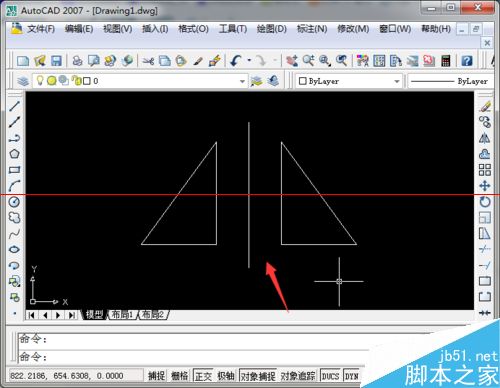Open the 绘图(D) menu
This screenshot has width=500, height=388.
coord(272,29)
